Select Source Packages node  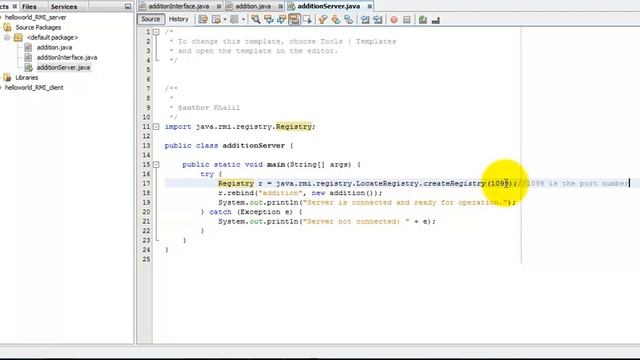coord(38,27)
